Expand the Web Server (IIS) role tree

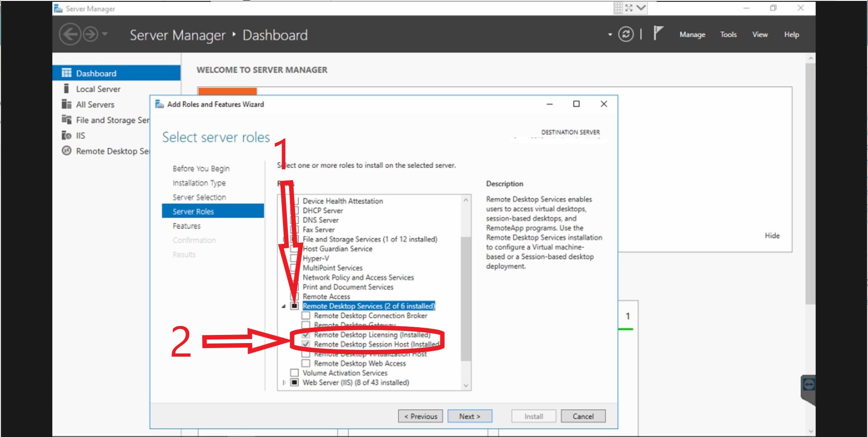click(x=284, y=382)
